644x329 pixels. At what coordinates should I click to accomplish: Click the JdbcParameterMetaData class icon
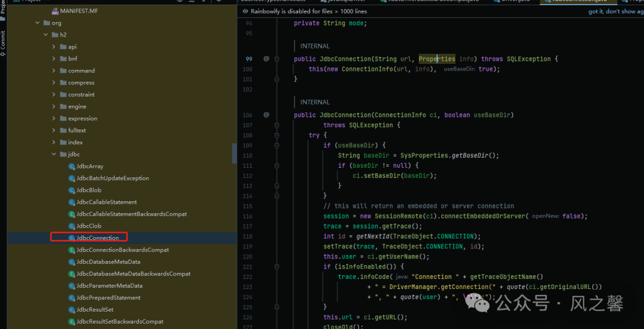pos(72,286)
